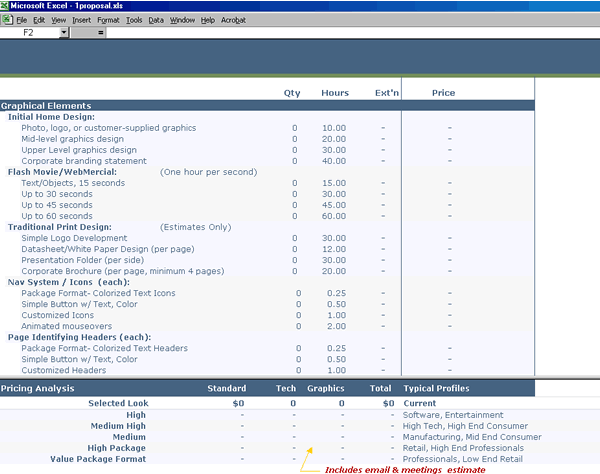This screenshot has height=474, width=600.
Task: Expand the Name Box dropdown arrow
Action: [x=64, y=33]
